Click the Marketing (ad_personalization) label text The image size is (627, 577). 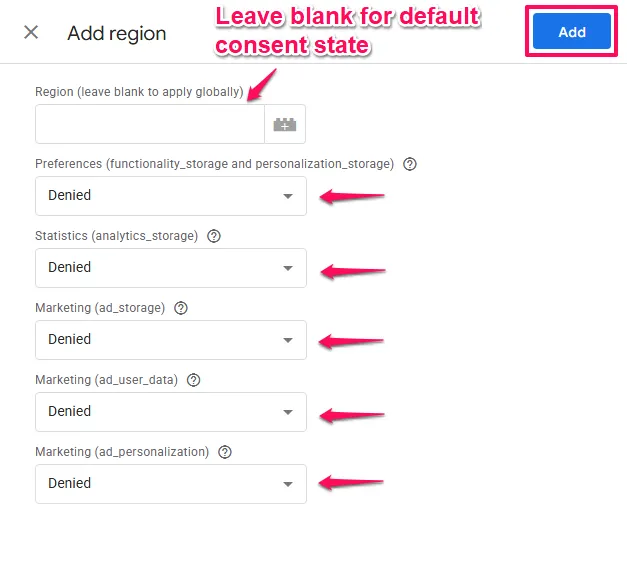(x=122, y=452)
